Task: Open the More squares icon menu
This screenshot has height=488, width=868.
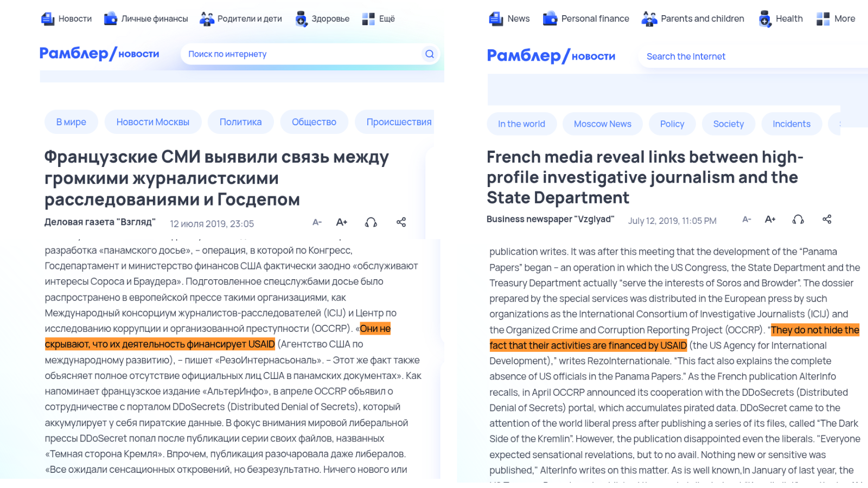Action: click(823, 19)
